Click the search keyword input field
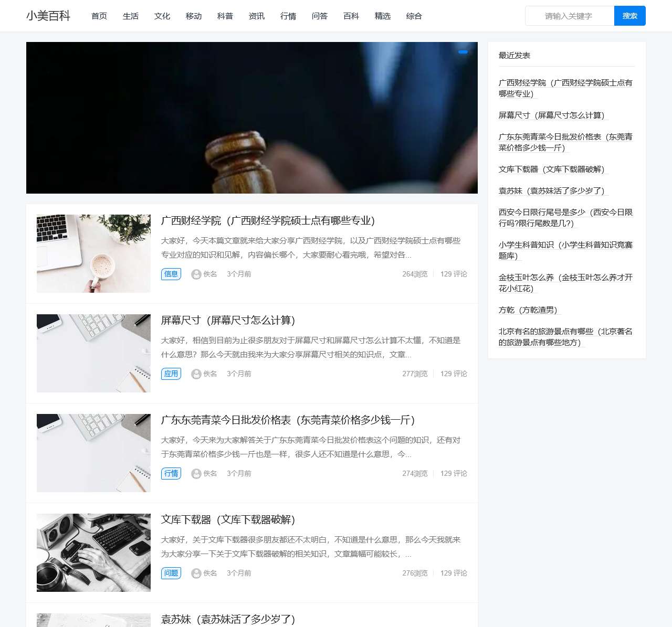The image size is (672, 627). [x=569, y=16]
